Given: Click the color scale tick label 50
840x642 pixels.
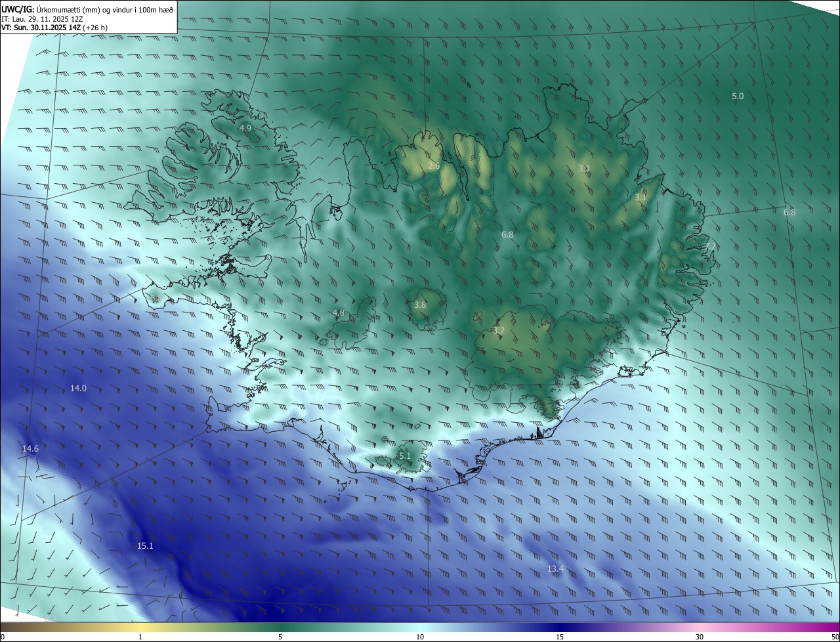Looking at the screenshot, I should coord(835,637).
